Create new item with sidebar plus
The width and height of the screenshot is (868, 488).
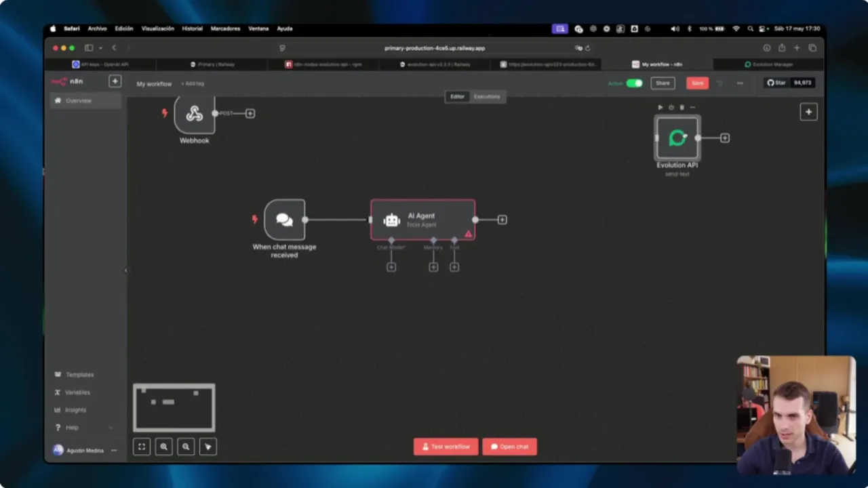pyautogui.click(x=115, y=81)
